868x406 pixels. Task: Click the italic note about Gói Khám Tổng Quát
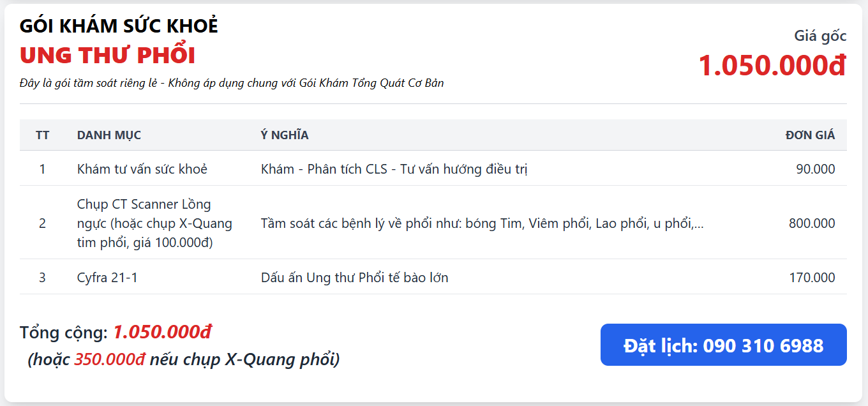click(232, 83)
